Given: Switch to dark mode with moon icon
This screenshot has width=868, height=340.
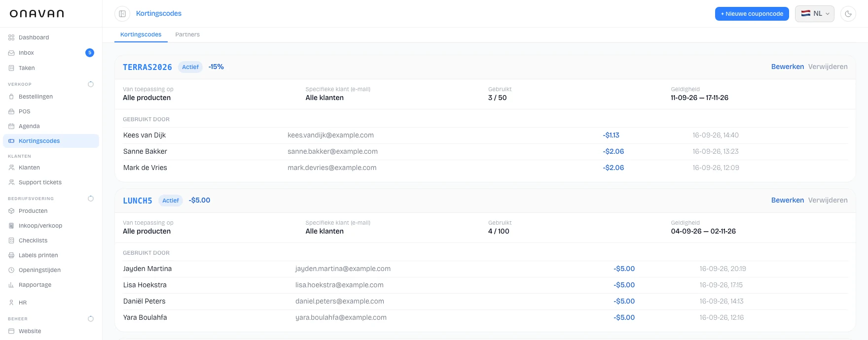Looking at the screenshot, I should 848,14.
